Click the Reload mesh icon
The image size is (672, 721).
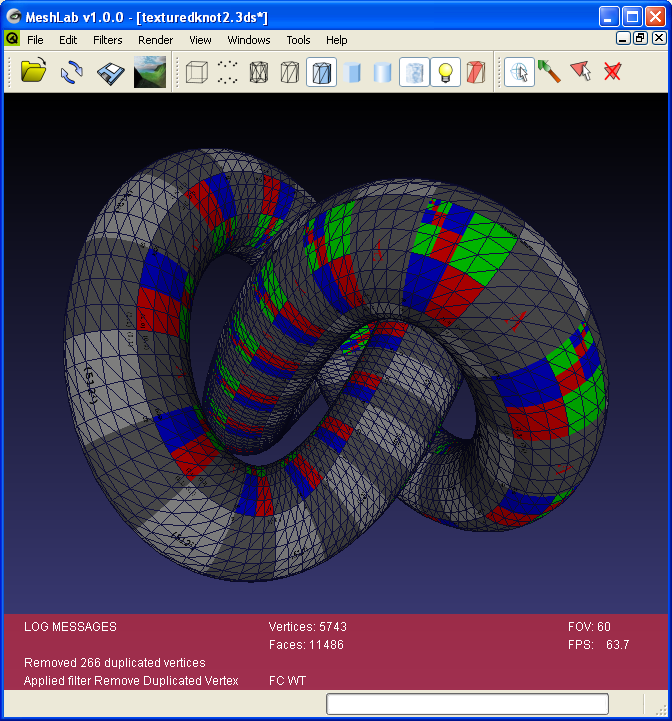[x=71, y=72]
